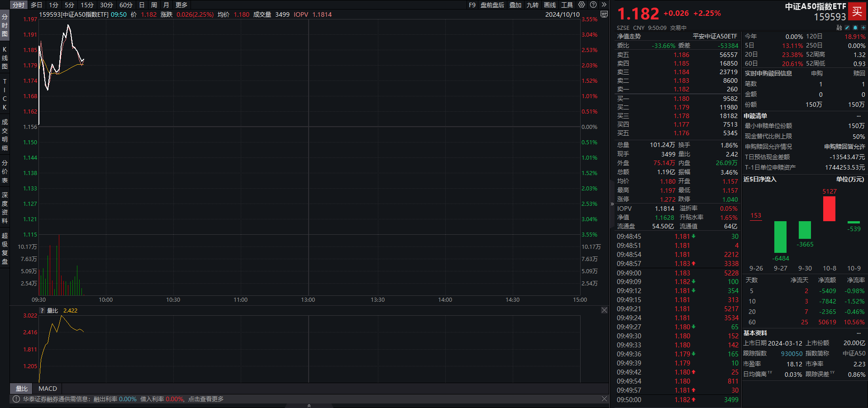
Task: Open the 工具 tools menu
Action: tap(567, 5)
